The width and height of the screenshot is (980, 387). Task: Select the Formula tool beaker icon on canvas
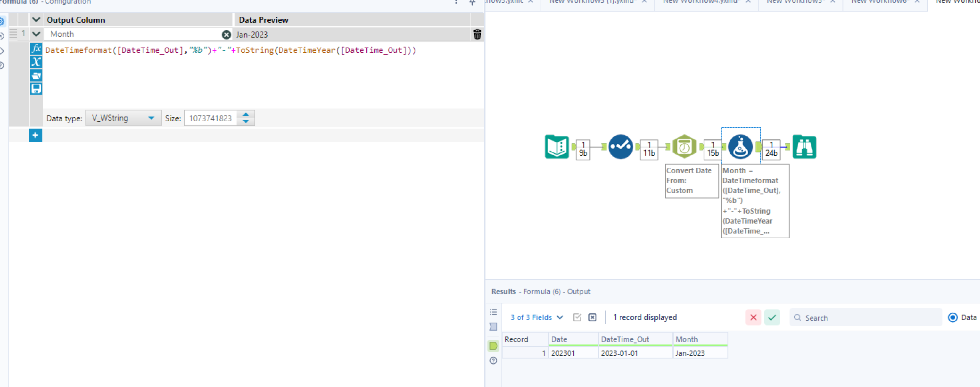tap(740, 147)
